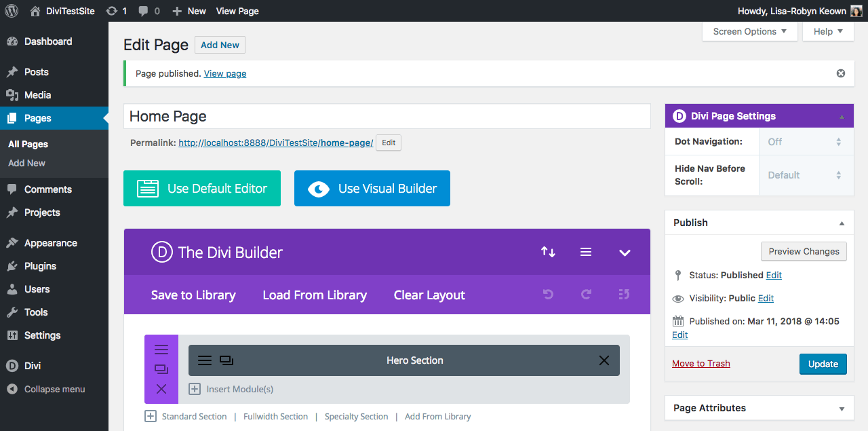Open Appearance in the sidebar
Viewport: 868px width, 431px height.
tap(54, 243)
